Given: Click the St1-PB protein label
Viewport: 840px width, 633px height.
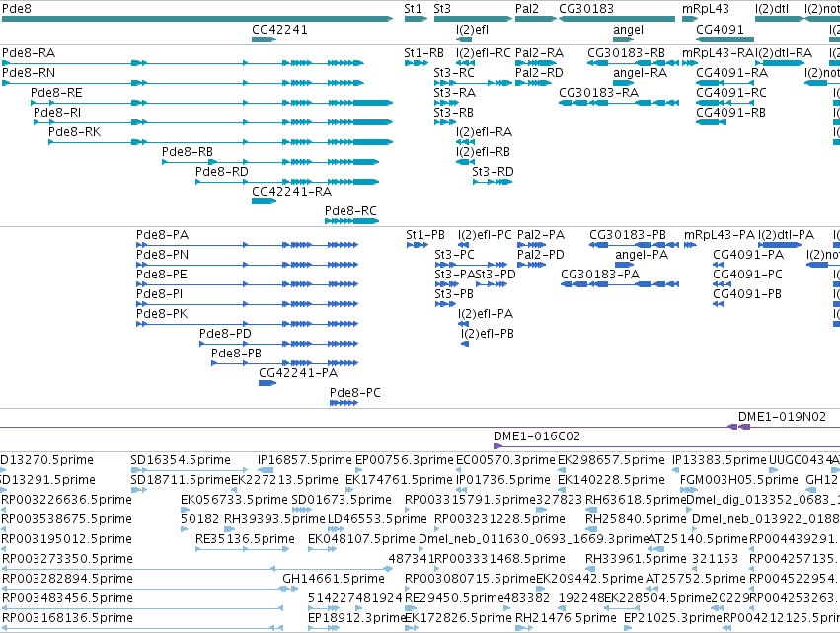Looking at the screenshot, I should pyautogui.click(x=425, y=235).
